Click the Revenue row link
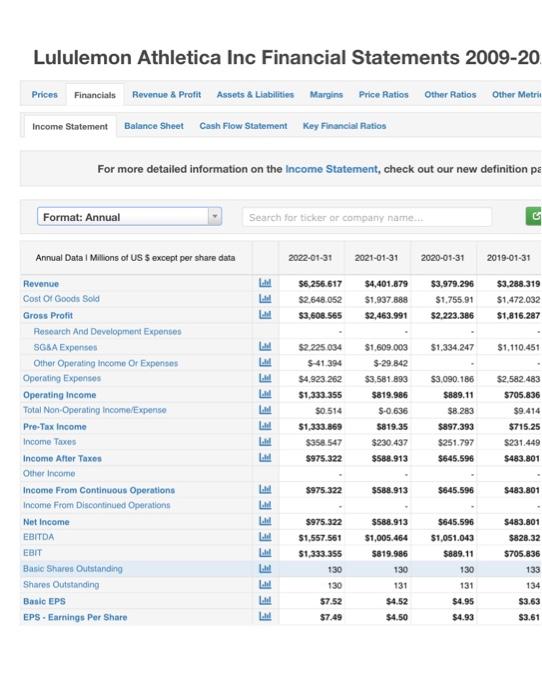 pyautogui.click(x=41, y=284)
